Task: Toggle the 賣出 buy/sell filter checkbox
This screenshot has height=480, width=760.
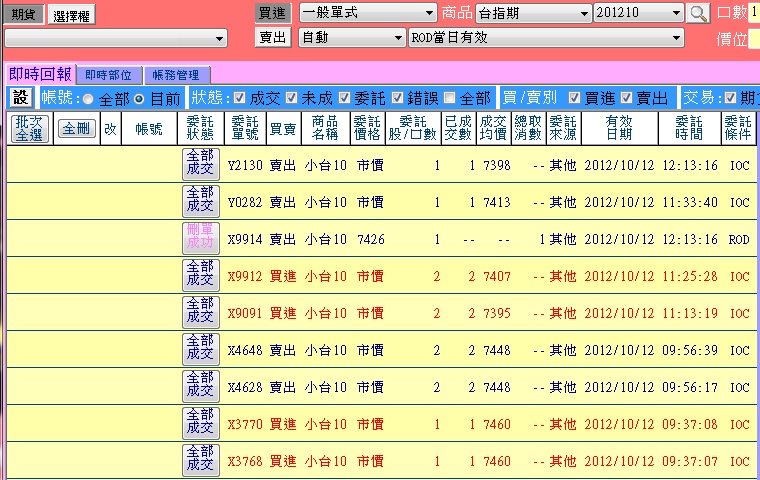Action: coord(626,98)
